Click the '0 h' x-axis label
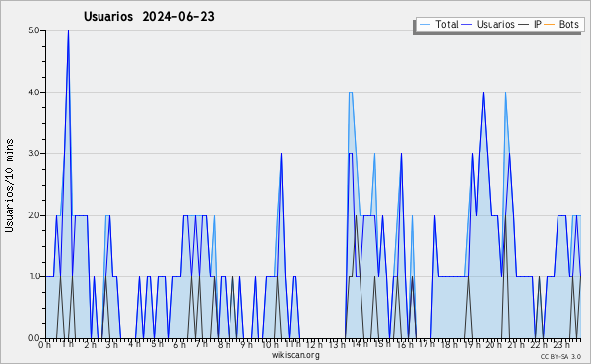Screen dimensions: 591x364 44,345
